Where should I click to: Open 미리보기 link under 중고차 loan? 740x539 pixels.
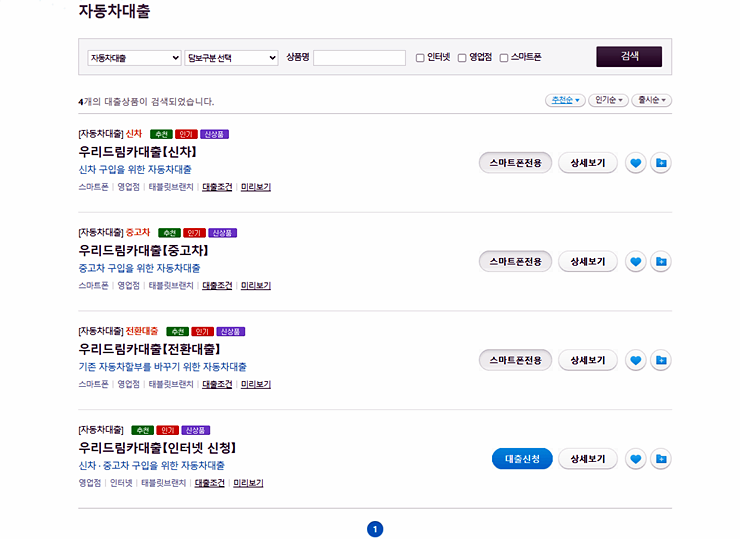(x=256, y=286)
